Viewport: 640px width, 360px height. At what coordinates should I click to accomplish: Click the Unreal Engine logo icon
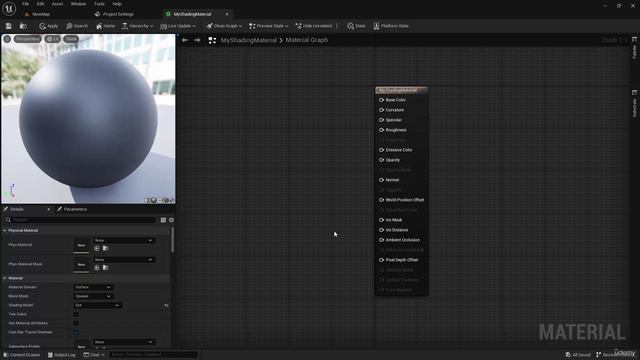[x=9, y=8]
